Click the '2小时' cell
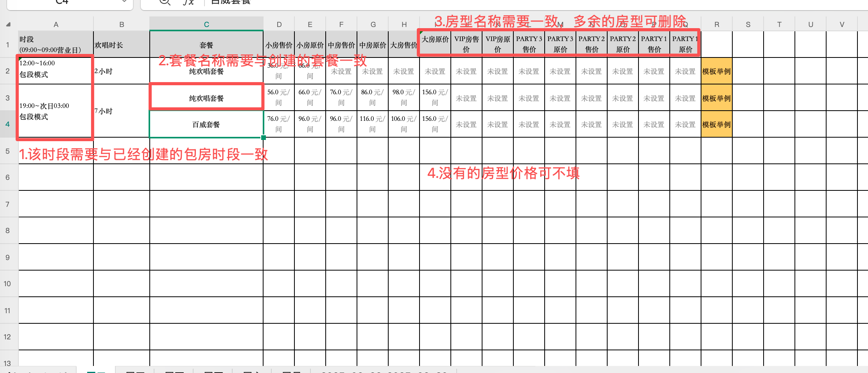The width and height of the screenshot is (868, 373). tap(122, 71)
